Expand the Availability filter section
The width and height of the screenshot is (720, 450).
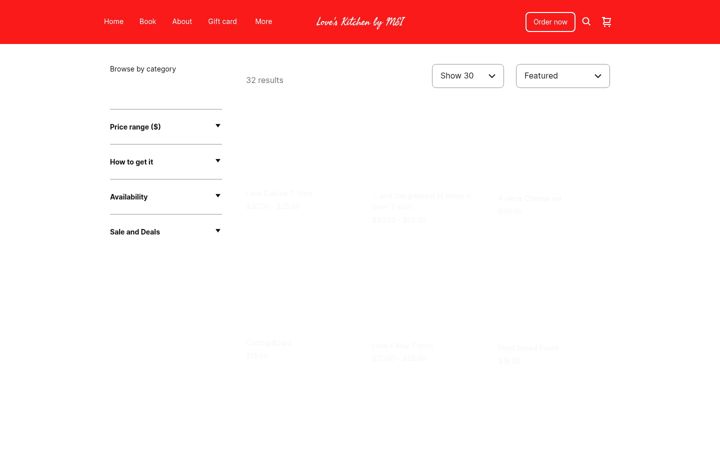point(165,197)
